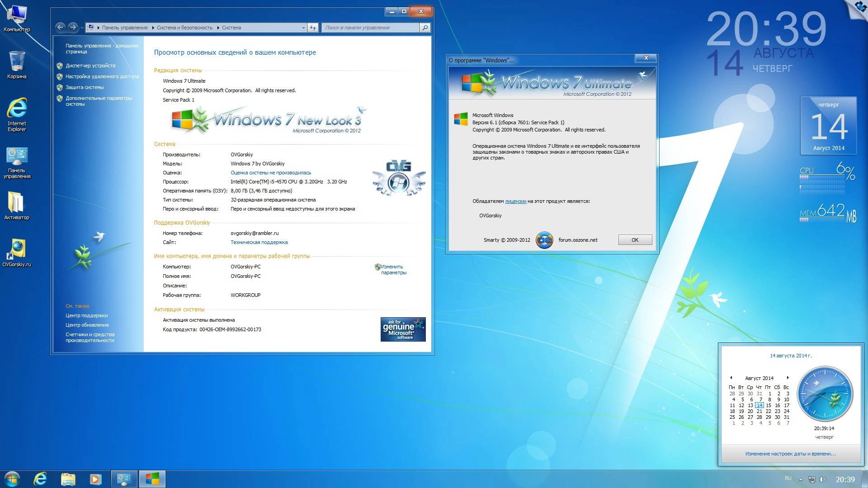The width and height of the screenshot is (868, 488).
Task: Launch Windows Media Player from taskbar
Action: [95, 479]
